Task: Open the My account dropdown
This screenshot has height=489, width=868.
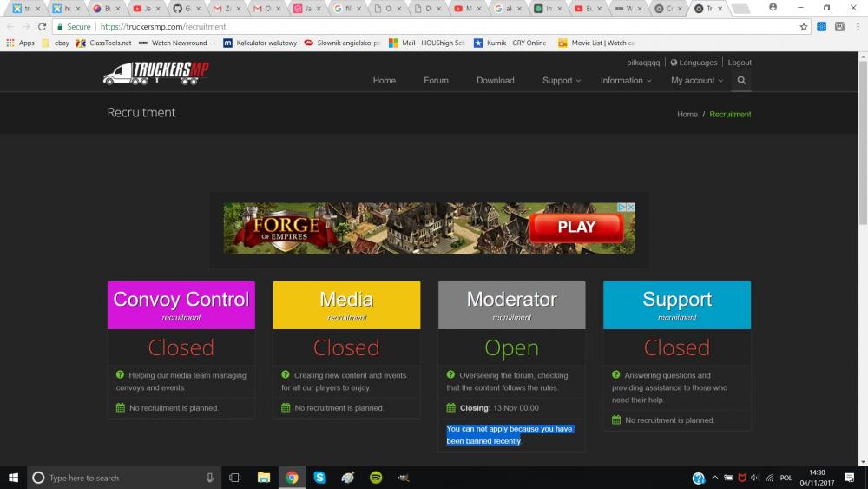Action: [697, 80]
